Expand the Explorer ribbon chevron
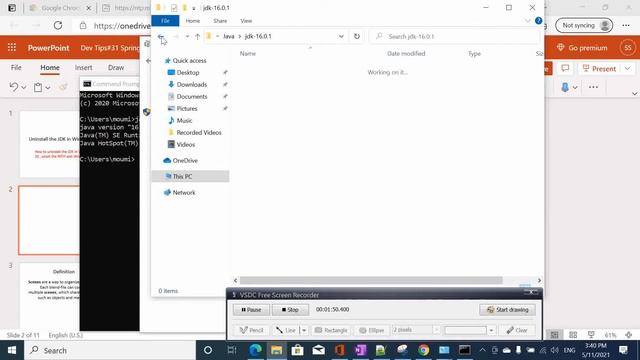 coord(528,21)
